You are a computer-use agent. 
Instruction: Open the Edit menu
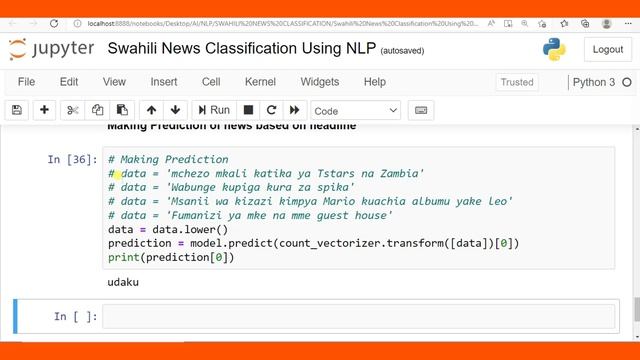click(69, 82)
